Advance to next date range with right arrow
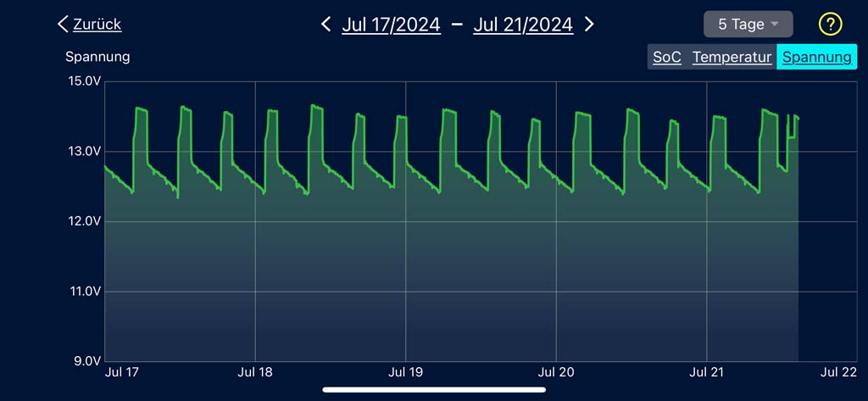868x401 pixels. (x=590, y=24)
